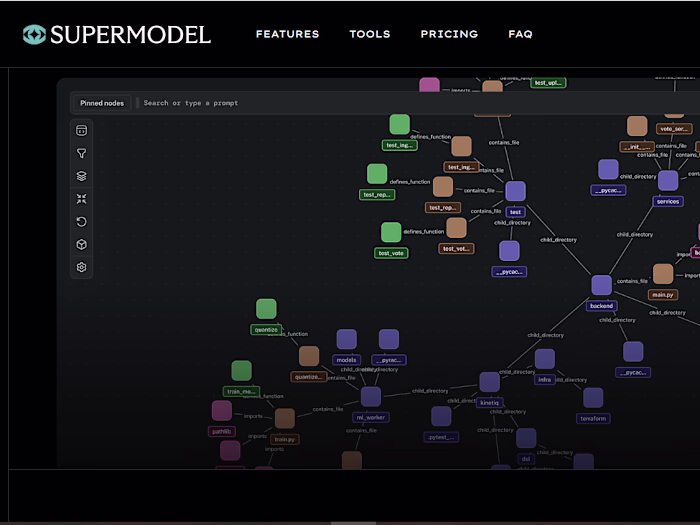Click the test_upl... green label
700x525 pixels.
click(548, 83)
